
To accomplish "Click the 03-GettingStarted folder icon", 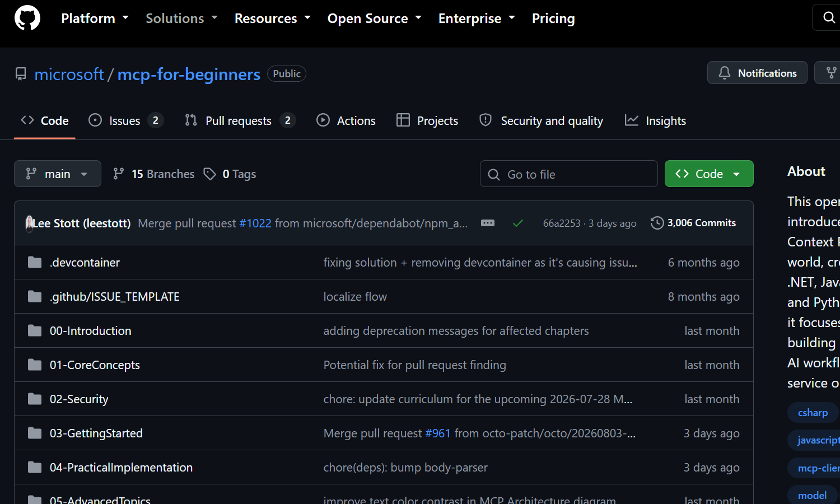I will click(x=35, y=433).
